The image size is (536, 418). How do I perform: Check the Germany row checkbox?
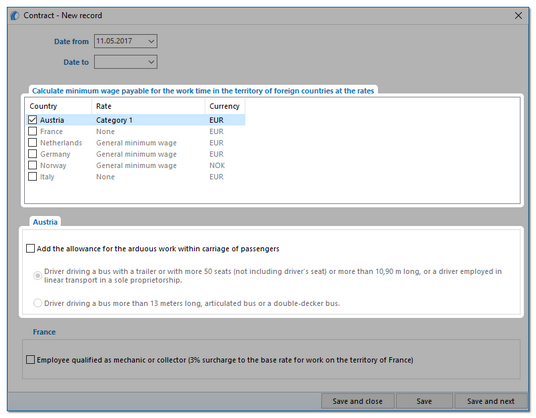click(x=32, y=154)
